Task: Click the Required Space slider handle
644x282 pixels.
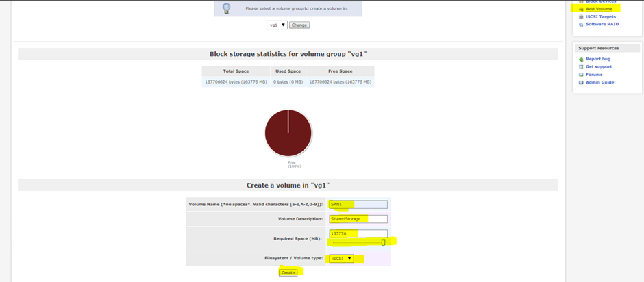Action: pyautogui.click(x=383, y=242)
